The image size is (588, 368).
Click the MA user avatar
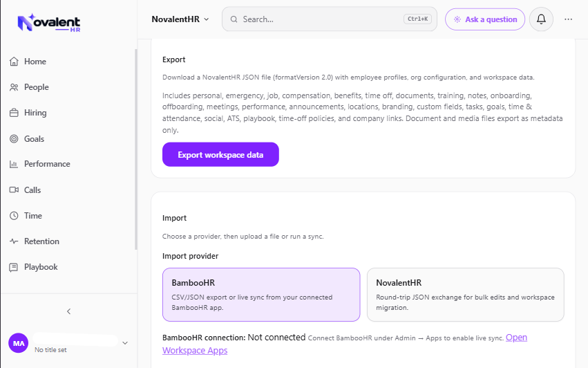19,343
